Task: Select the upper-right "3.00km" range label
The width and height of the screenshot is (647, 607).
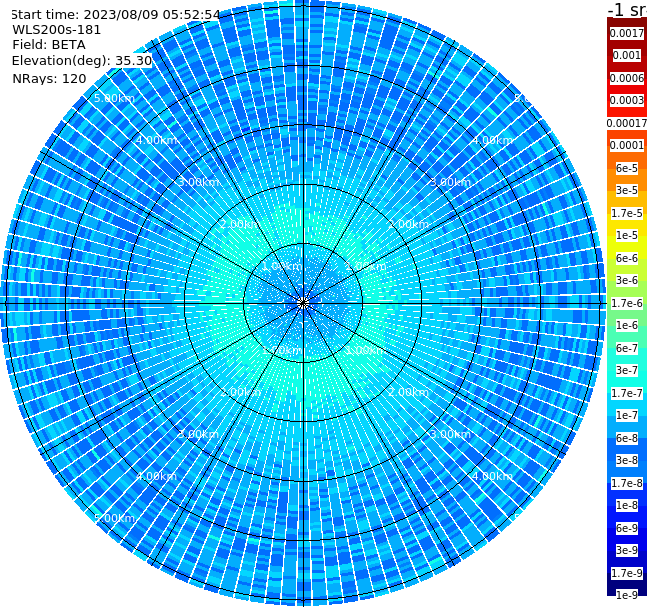Action: pos(450,182)
